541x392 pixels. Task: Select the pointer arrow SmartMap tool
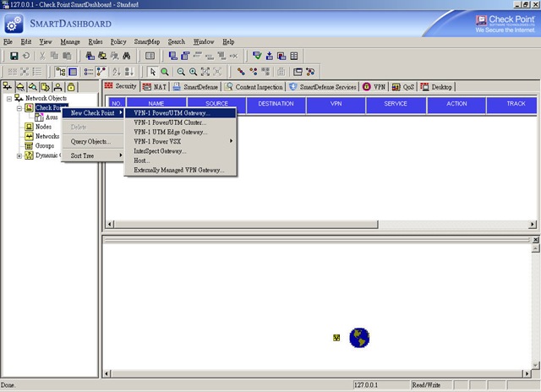153,72
